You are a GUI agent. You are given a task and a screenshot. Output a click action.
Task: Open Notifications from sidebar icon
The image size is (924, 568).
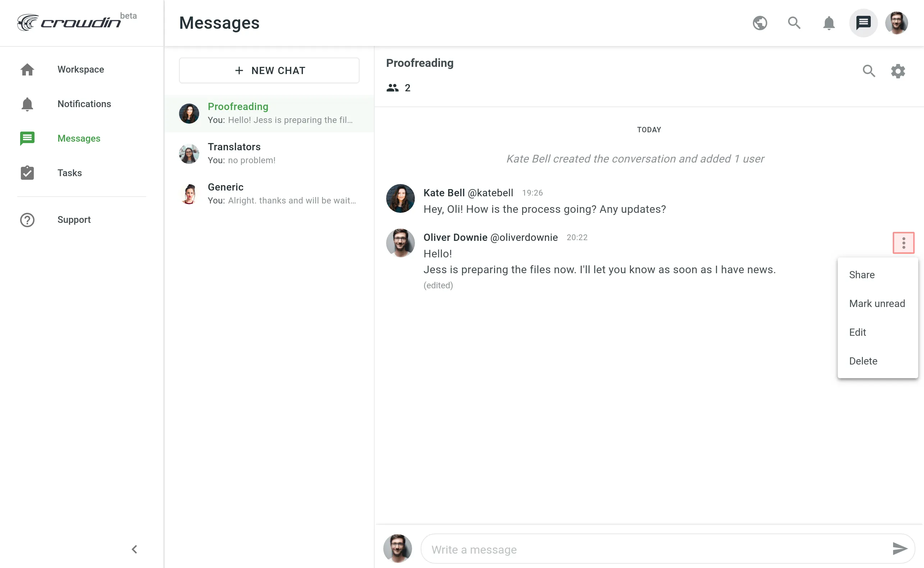coord(27,104)
